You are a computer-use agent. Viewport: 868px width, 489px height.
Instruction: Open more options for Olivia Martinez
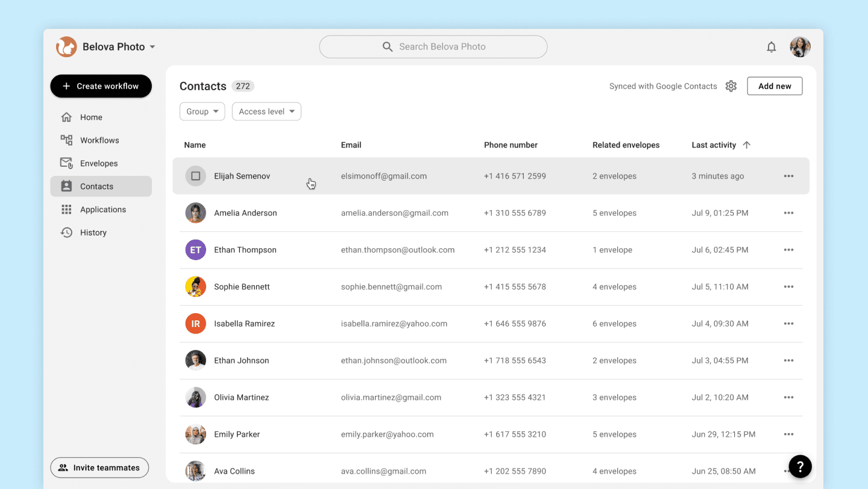coord(788,397)
